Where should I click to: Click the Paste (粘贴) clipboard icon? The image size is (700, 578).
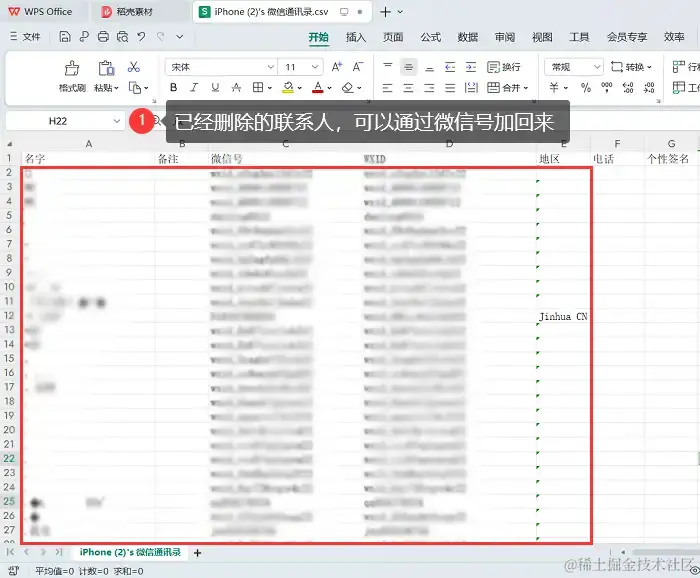click(106, 68)
